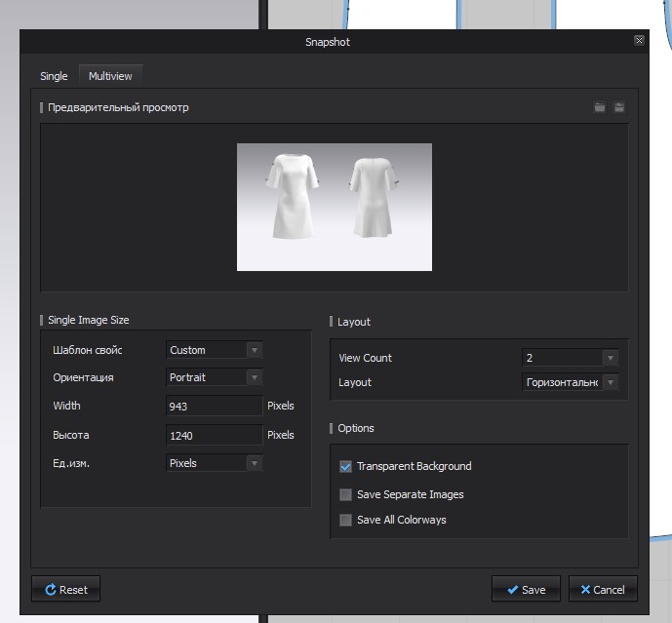Click the Save button
The width and height of the screenshot is (672, 623).
[526, 590]
